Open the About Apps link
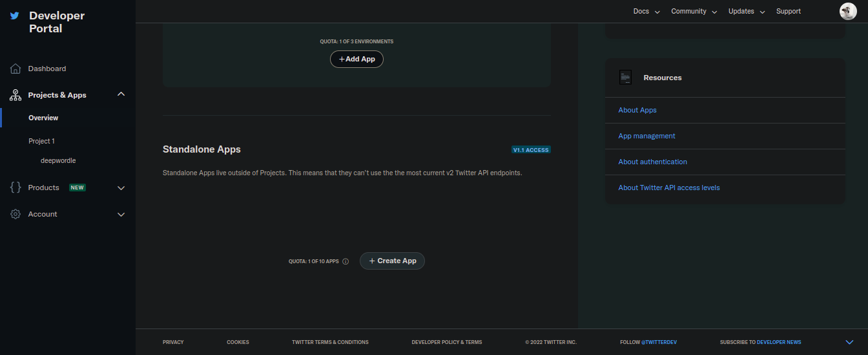 [x=637, y=110]
